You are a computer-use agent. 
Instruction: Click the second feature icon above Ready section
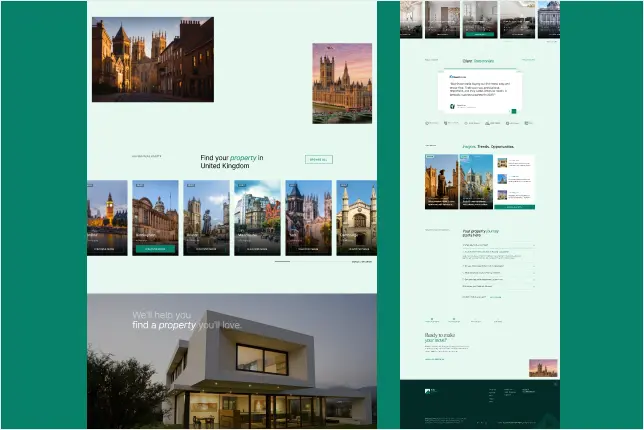tap(455, 319)
